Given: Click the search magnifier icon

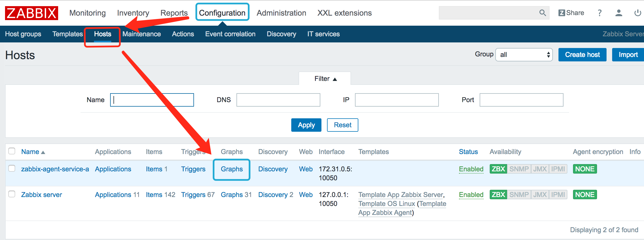Looking at the screenshot, I should [x=543, y=13].
